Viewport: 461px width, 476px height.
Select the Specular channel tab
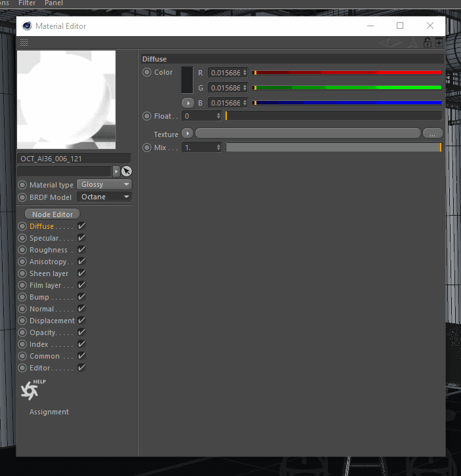(x=44, y=238)
